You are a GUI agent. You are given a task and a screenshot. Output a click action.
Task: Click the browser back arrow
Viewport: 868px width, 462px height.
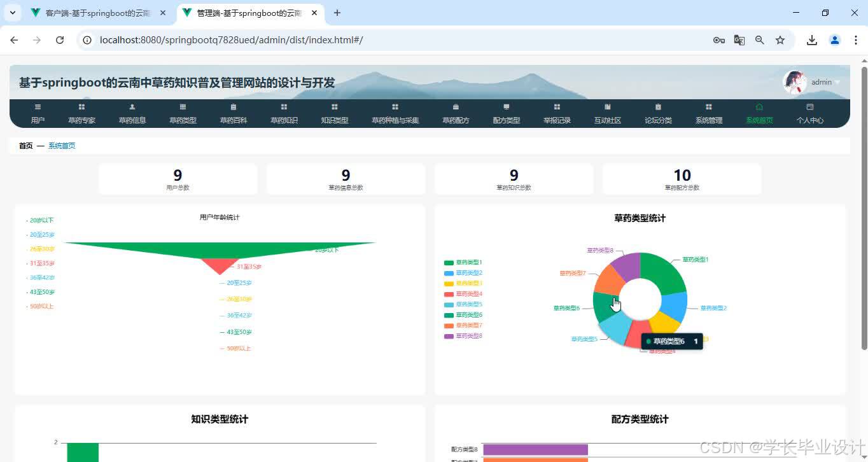pos(14,40)
